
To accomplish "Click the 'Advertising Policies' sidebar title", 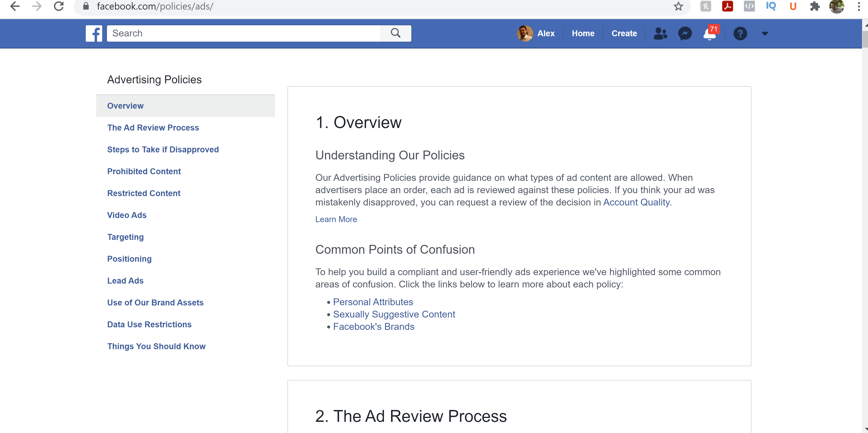I will pos(154,79).
